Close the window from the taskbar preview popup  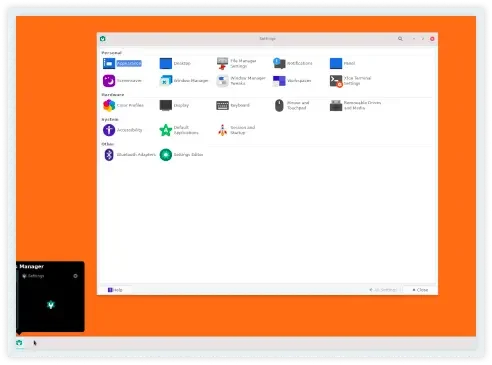click(x=76, y=276)
